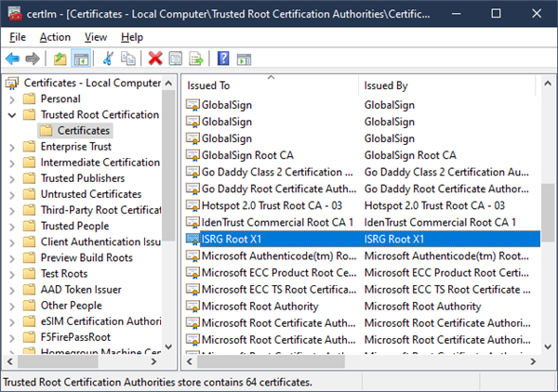The height and width of the screenshot is (392, 558).
Task: Open the File menu
Action: 18,37
